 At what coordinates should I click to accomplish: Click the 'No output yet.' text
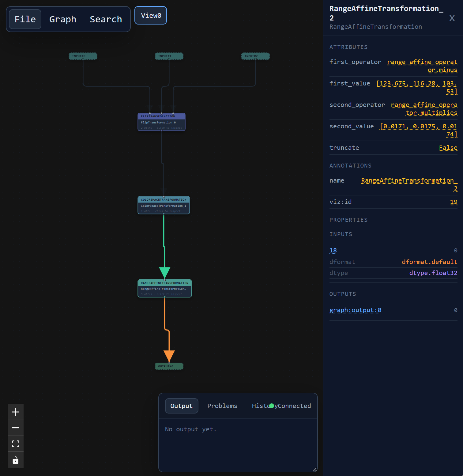click(x=191, y=429)
